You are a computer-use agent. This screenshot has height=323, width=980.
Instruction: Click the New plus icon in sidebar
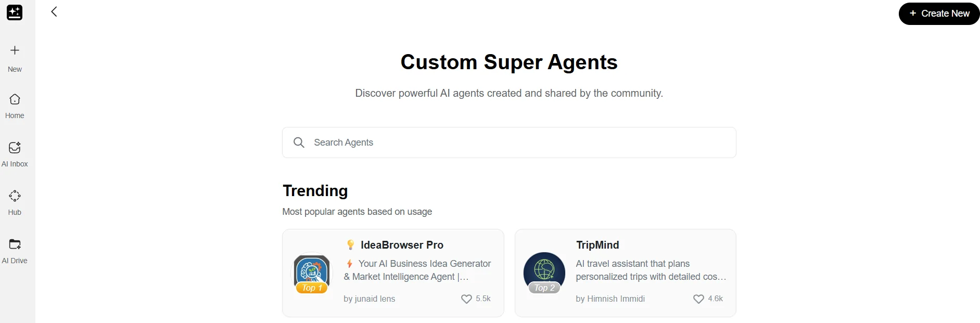(14, 50)
